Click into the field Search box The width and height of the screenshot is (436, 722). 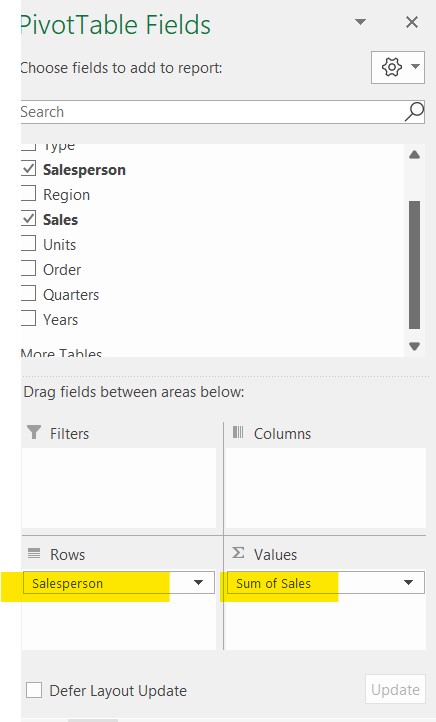point(211,111)
